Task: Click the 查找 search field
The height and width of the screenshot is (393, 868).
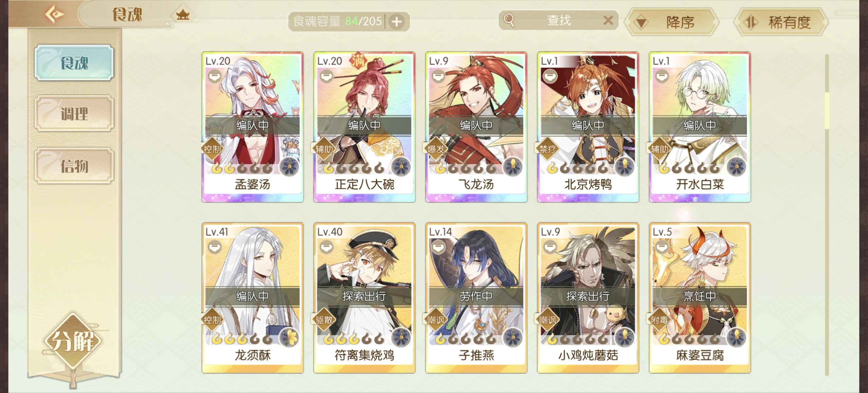Action: (x=558, y=20)
